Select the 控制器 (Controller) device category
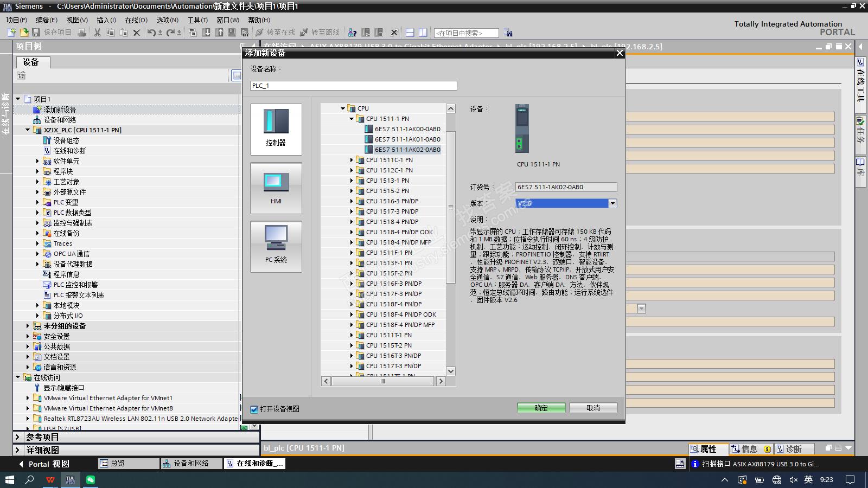 click(x=276, y=129)
